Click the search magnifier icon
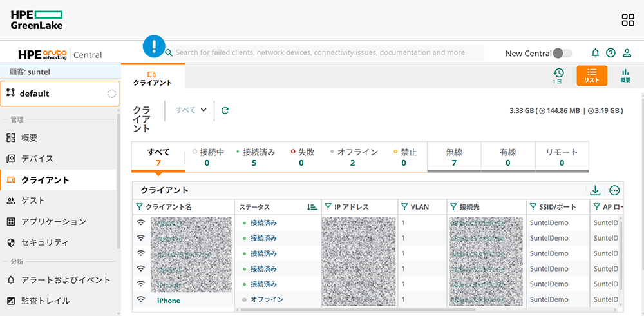 pyautogui.click(x=169, y=53)
